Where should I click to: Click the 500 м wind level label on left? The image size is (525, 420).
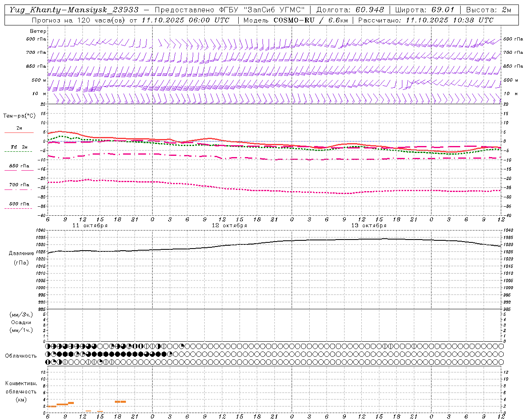coord(39,80)
